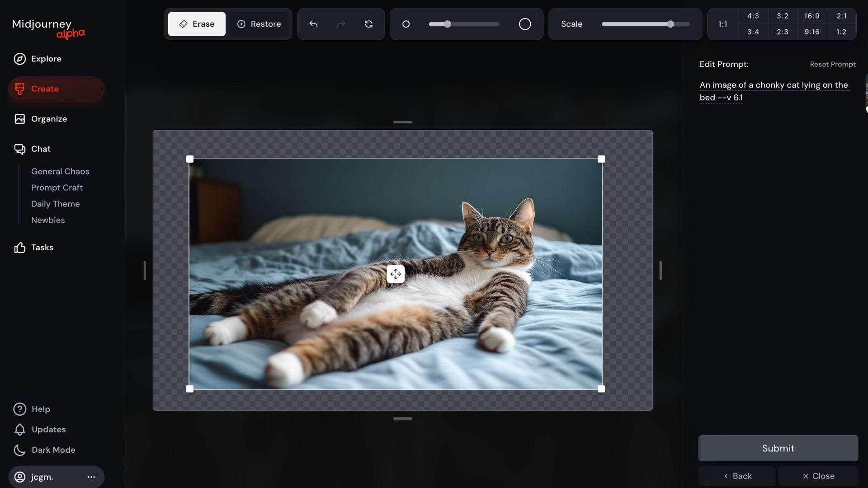This screenshot has width=868, height=488.
Task: Expand the Chat section
Action: [x=41, y=148]
